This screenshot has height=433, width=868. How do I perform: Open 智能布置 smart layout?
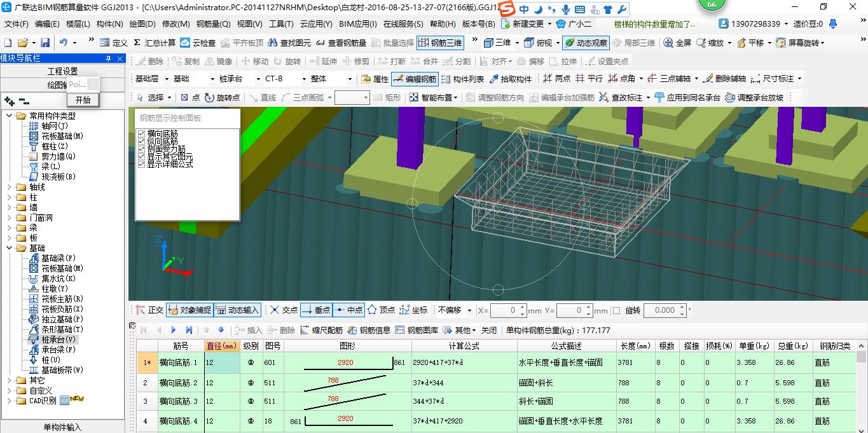(x=431, y=97)
